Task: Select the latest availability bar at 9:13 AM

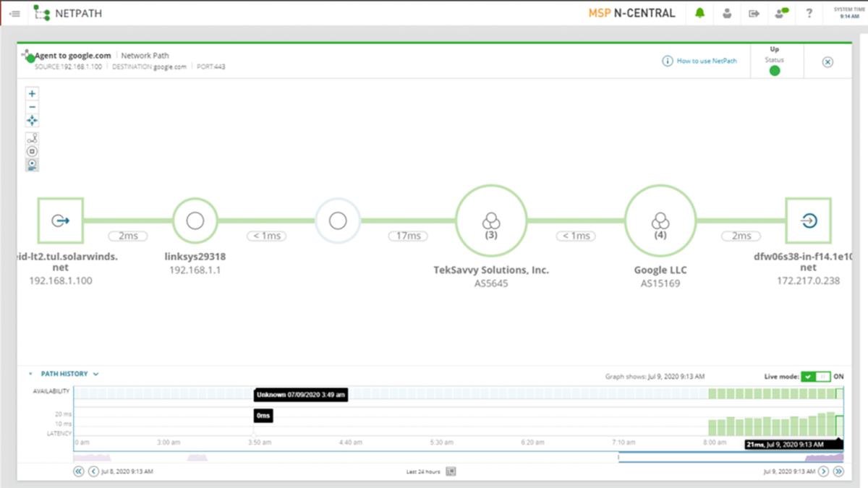Action: coord(839,393)
